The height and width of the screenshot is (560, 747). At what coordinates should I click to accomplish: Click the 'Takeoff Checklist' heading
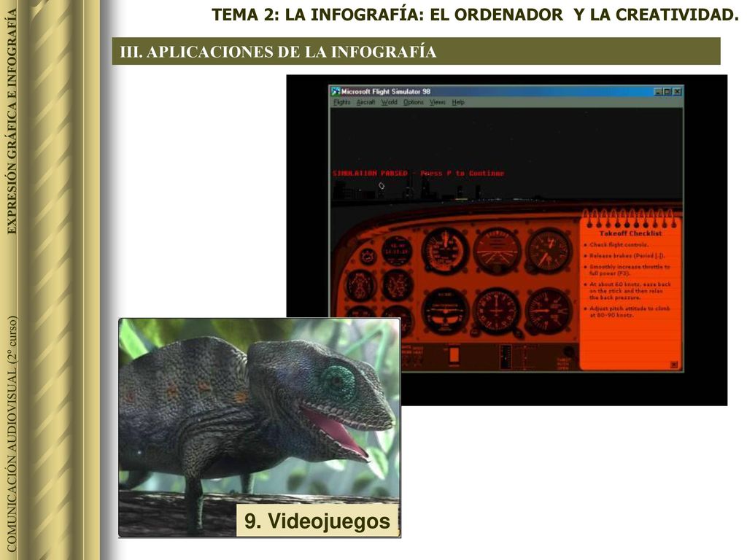click(630, 233)
